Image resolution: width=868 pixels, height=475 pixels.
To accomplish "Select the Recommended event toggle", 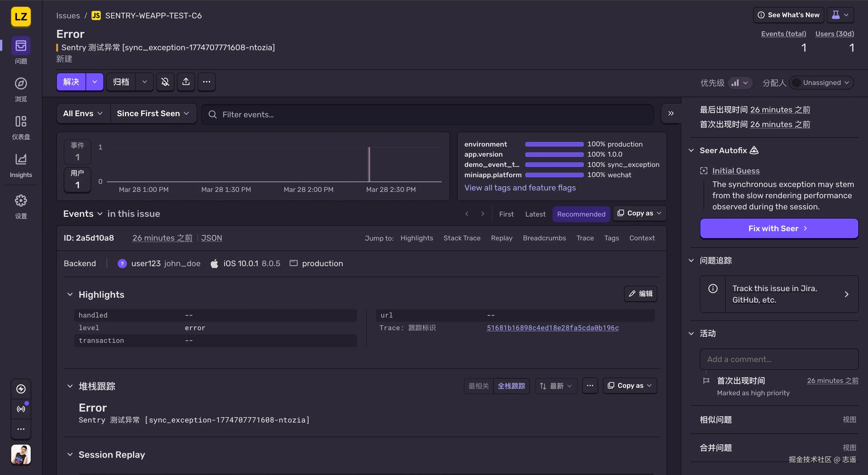I will tap(581, 214).
